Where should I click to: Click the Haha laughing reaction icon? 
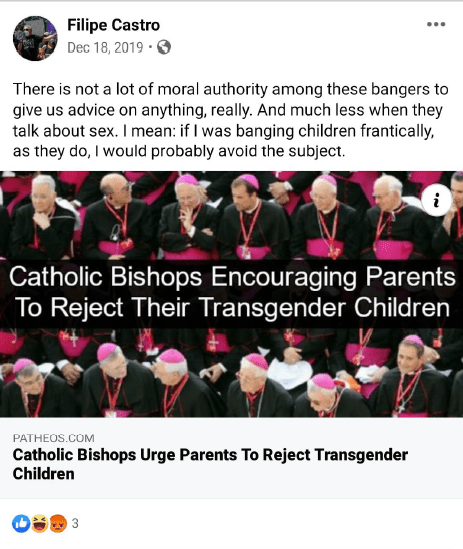(x=40, y=523)
